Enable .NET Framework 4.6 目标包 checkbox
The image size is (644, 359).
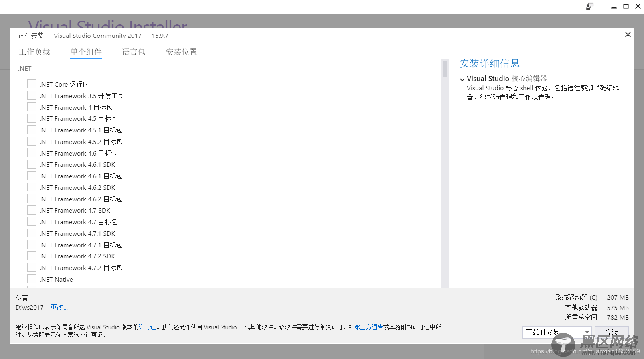(32, 153)
